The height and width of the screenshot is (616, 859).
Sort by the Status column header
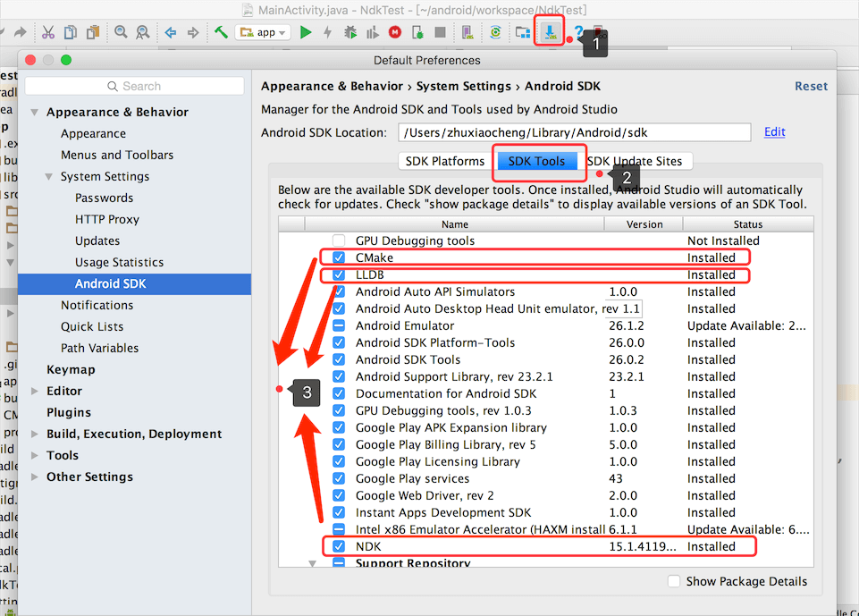point(748,224)
